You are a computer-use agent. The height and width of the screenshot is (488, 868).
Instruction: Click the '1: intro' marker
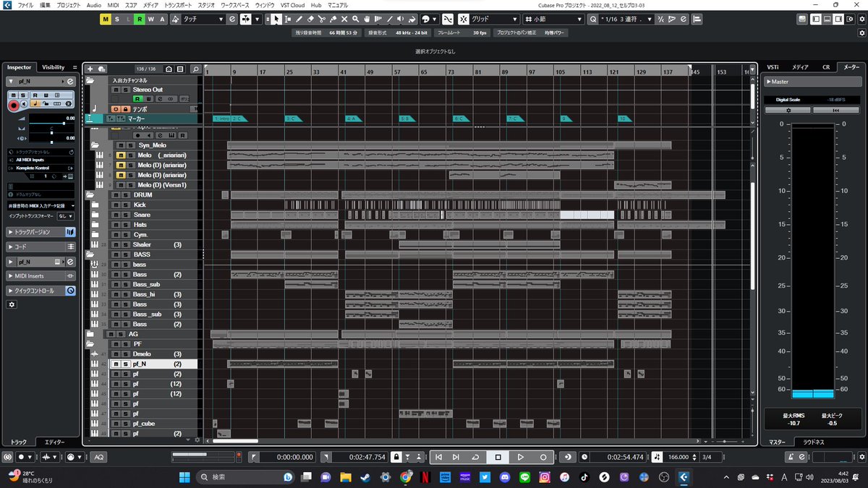click(222, 118)
